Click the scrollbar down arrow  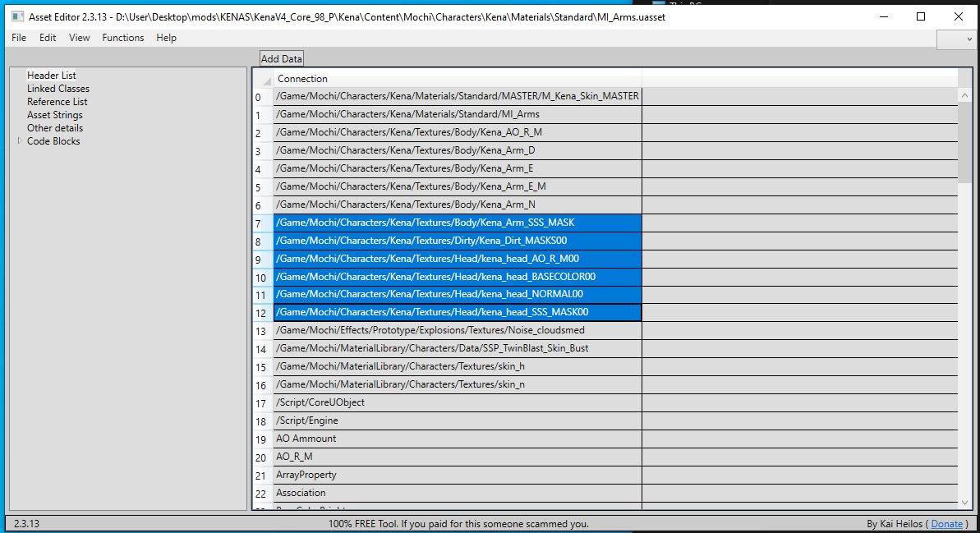point(964,503)
